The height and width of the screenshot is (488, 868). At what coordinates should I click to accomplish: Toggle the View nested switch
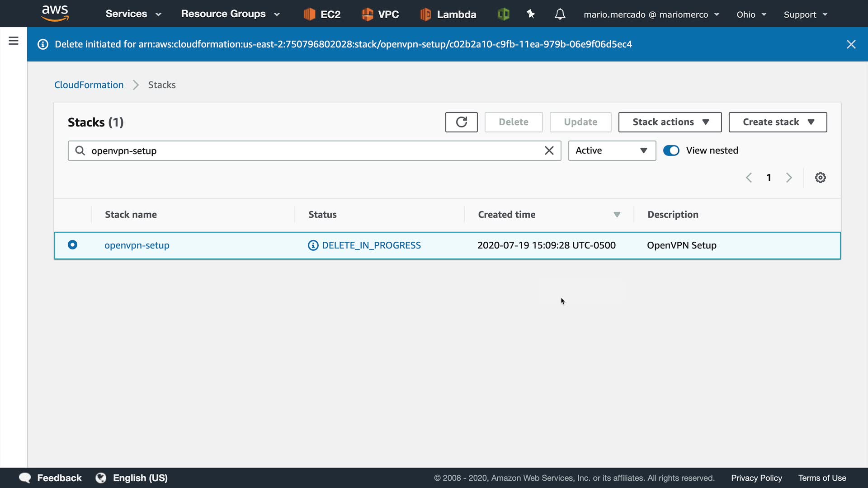coord(671,150)
